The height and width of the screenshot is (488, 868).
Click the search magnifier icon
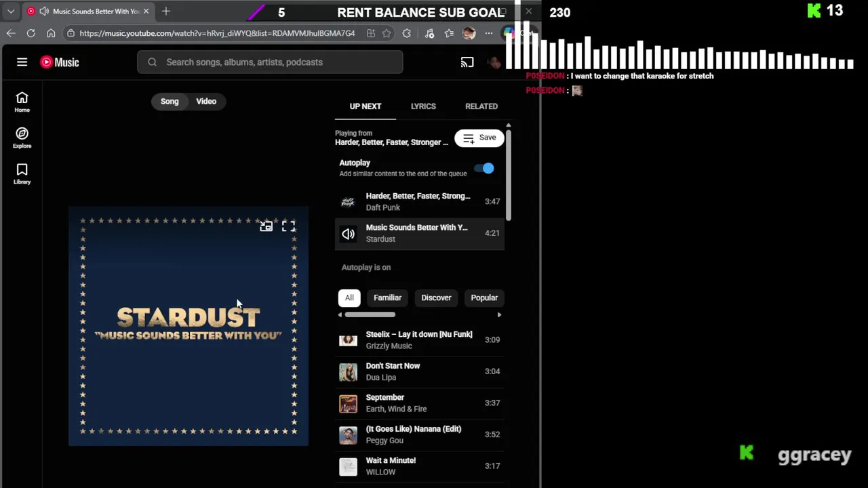click(152, 62)
